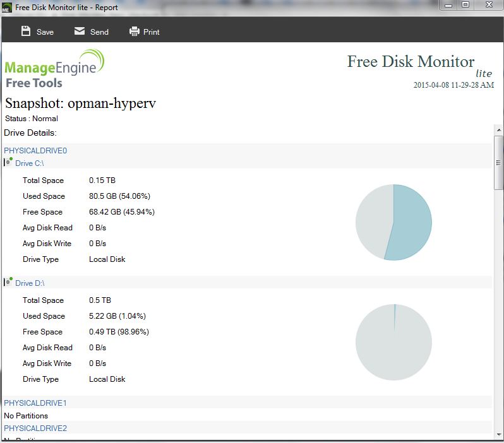Click the scrollbar down arrow

498,435
